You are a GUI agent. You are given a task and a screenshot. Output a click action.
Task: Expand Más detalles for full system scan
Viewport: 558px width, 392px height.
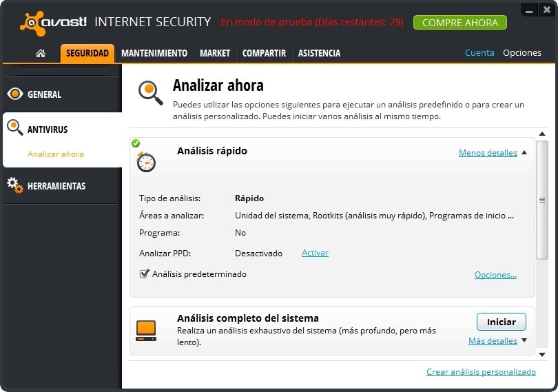click(x=493, y=341)
